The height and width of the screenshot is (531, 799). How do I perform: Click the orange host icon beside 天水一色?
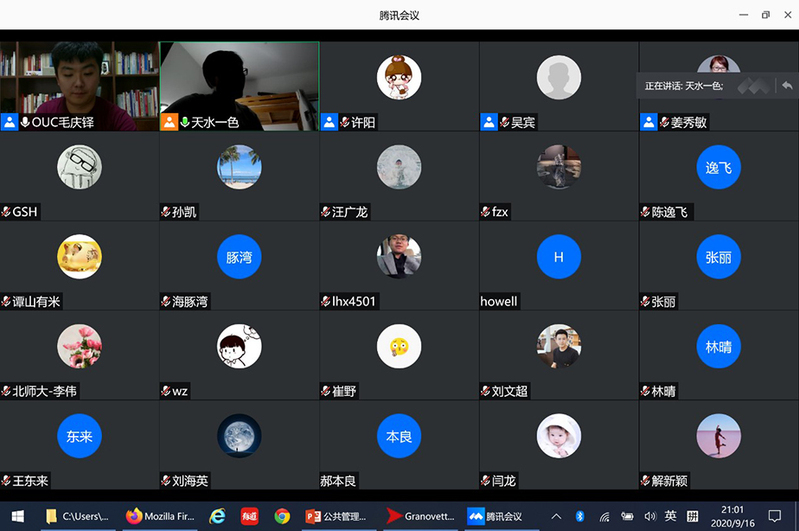coord(169,122)
